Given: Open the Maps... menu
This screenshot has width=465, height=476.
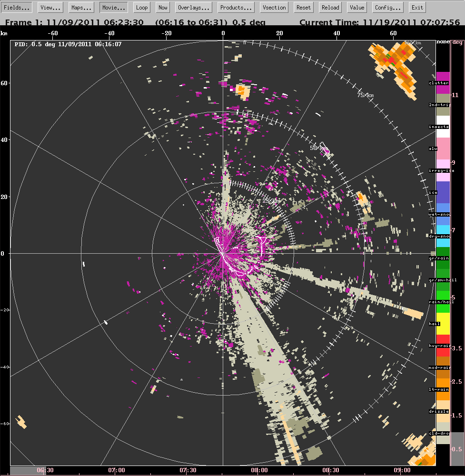Looking at the screenshot, I should [81, 8].
